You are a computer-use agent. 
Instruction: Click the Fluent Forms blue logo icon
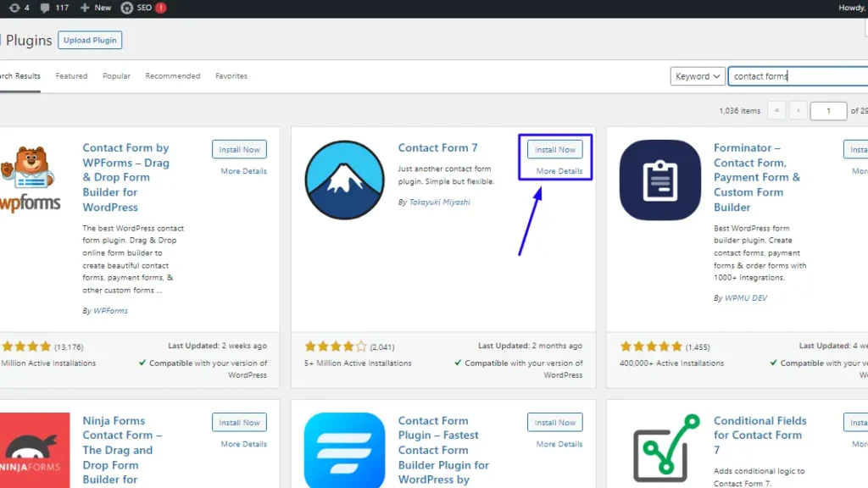point(344,451)
